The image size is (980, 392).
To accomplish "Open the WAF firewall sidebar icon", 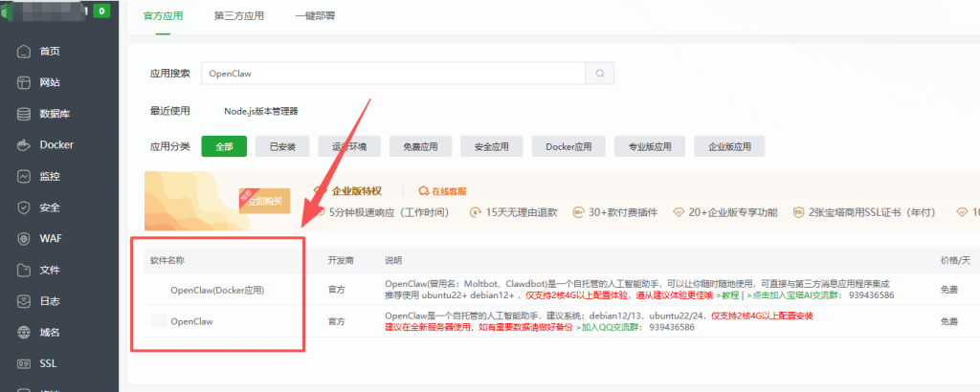I will click(24, 238).
